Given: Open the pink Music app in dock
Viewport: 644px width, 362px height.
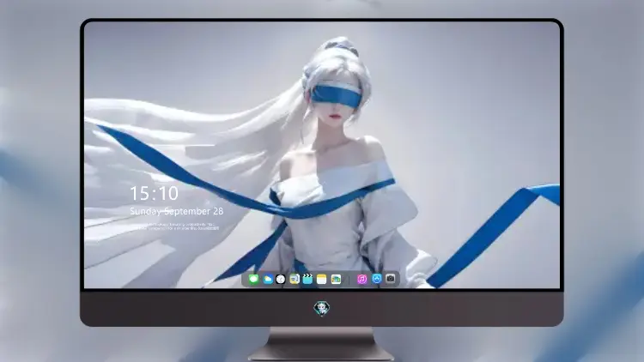Looking at the screenshot, I should [361, 279].
